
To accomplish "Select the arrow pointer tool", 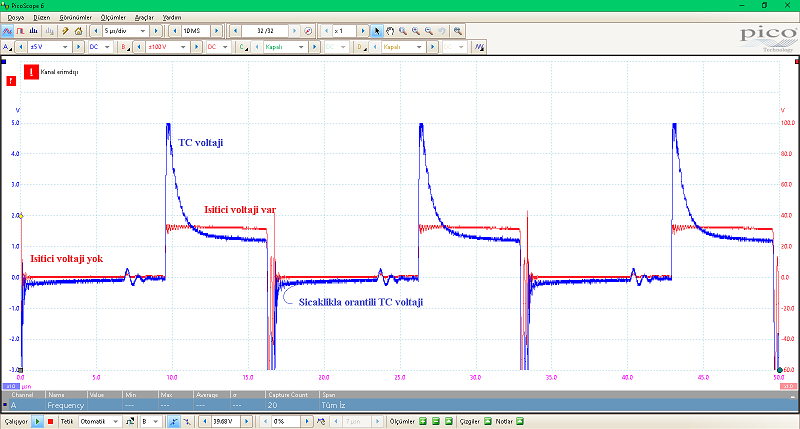I will 377,31.
